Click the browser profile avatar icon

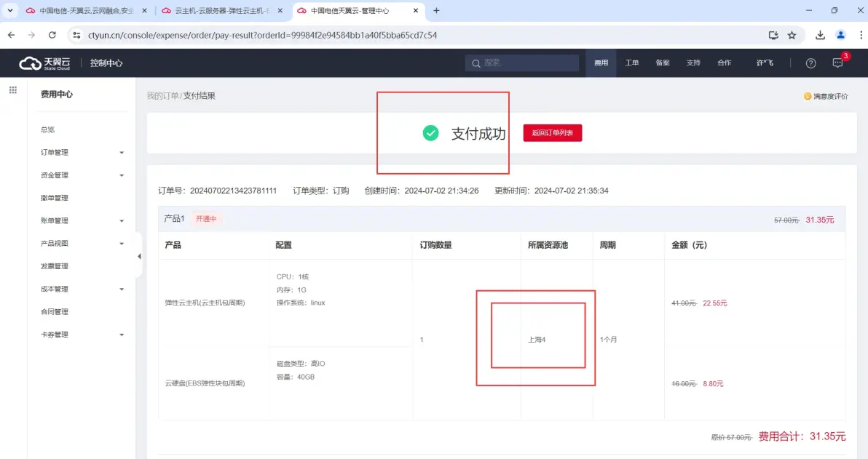click(841, 35)
